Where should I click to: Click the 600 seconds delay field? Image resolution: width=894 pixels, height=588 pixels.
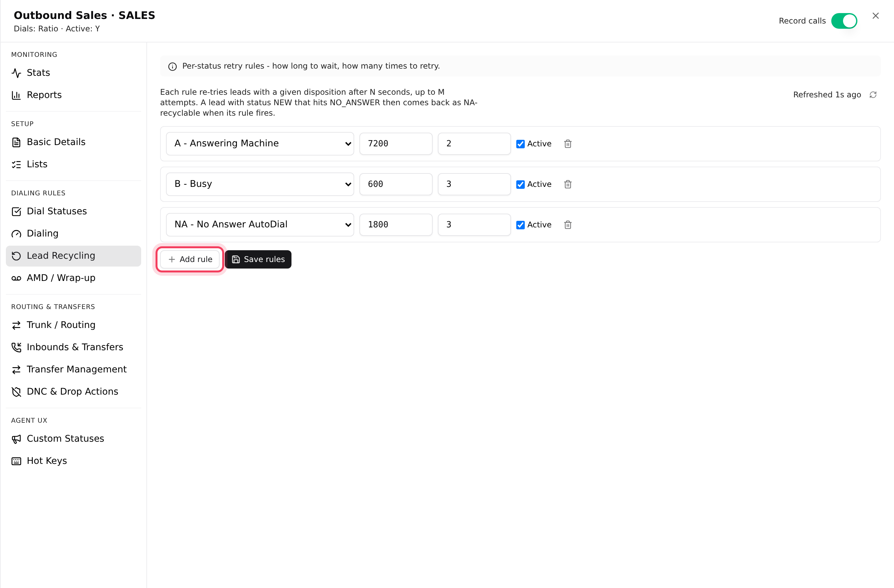[x=396, y=184]
